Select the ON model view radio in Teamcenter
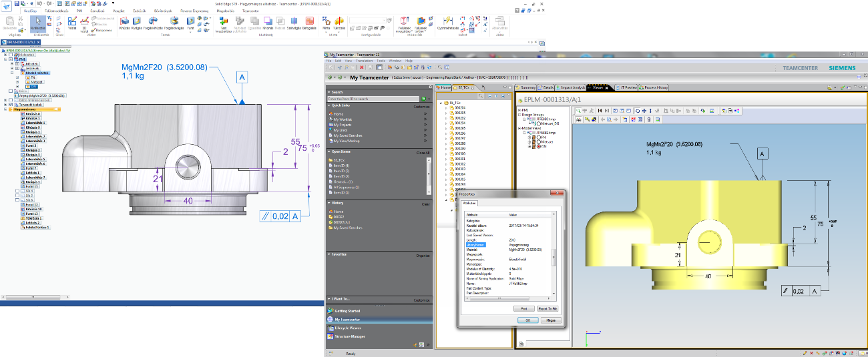This screenshot has height=357, width=868. (x=537, y=146)
